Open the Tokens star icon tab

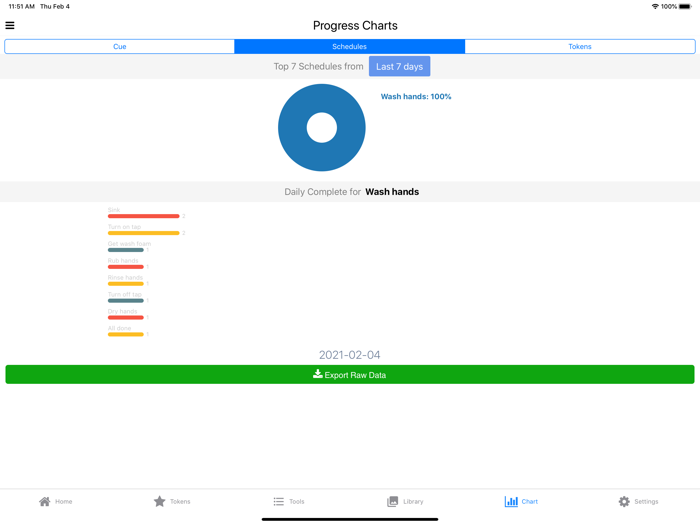pyautogui.click(x=159, y=501)
